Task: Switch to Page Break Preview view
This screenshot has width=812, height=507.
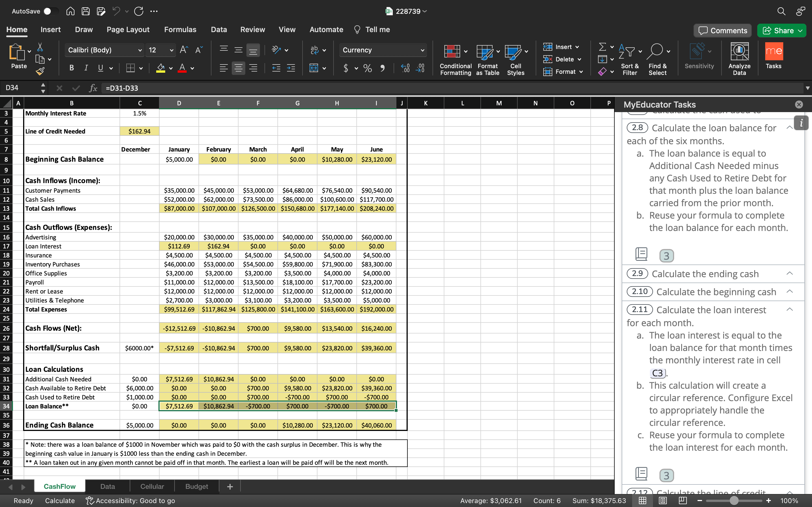Action: point(683,501)
